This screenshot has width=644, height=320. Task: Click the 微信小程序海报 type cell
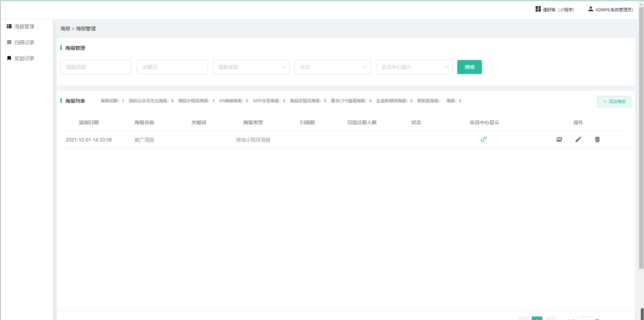click(x=253, y=140)
